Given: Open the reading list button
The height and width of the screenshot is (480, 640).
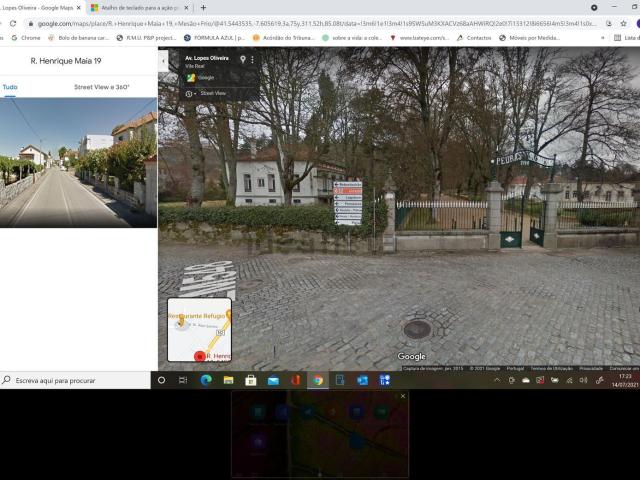Looking at the screenshot, I should point(627,38).
